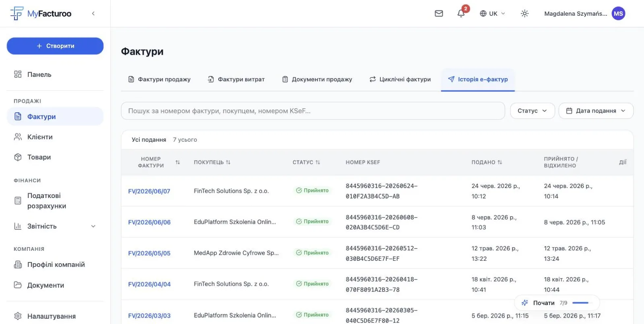Open the Дата подання date filter
This screenshot has width=644, height=324.
(596, 111)
